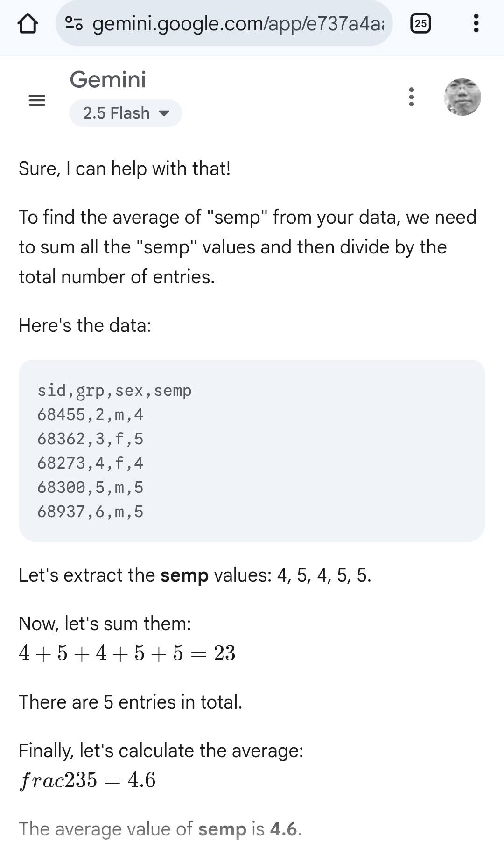Click the sum equation equaling 23

coord(127,653)
